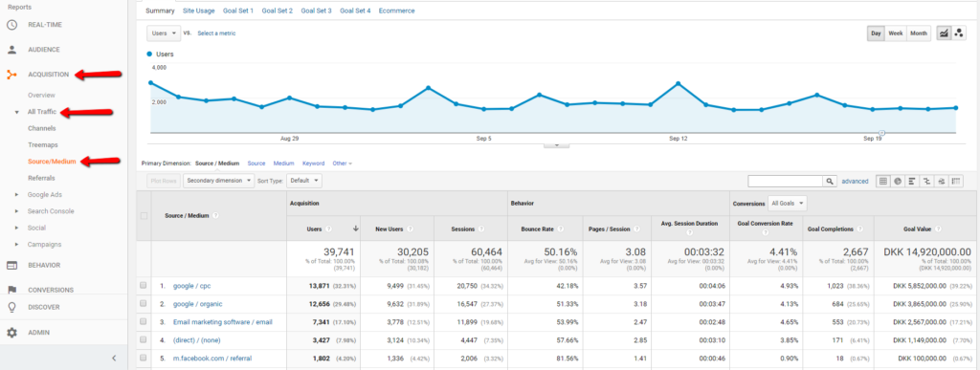980x370 pixels.
Task: Open Channels under All Traffic
Action: pyautogui.click(x=42, y=128)
